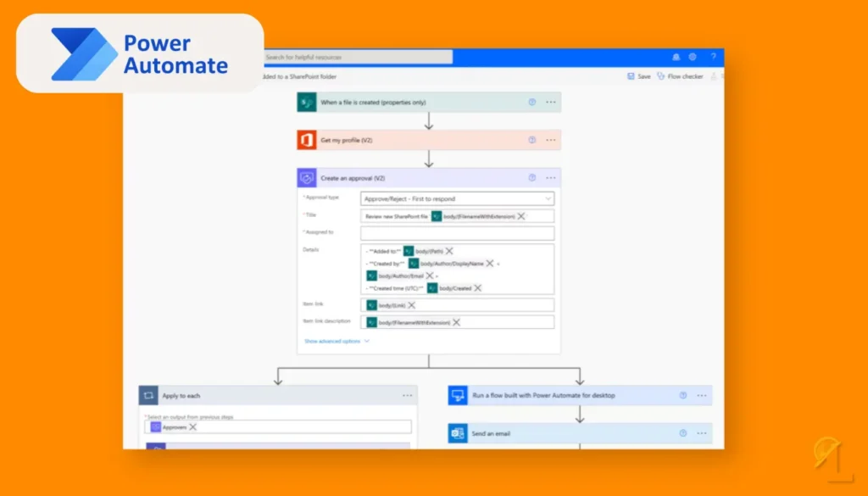Open help question mark in header

pyautogui.click(x=714, y=57)
